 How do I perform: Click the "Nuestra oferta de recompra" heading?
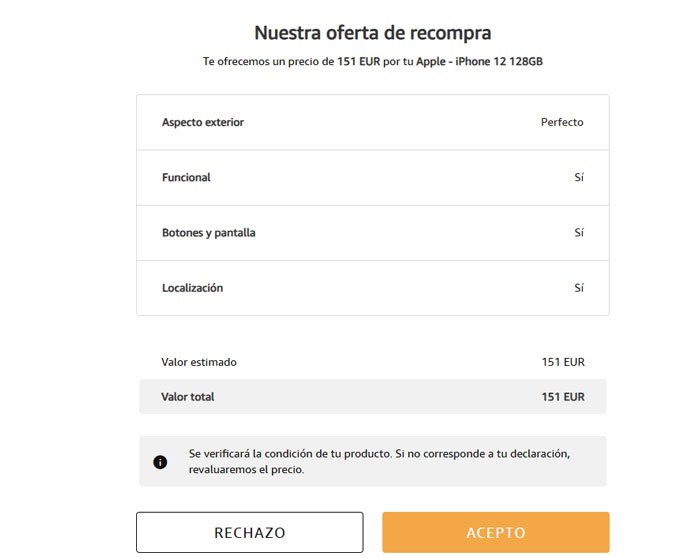372,33
